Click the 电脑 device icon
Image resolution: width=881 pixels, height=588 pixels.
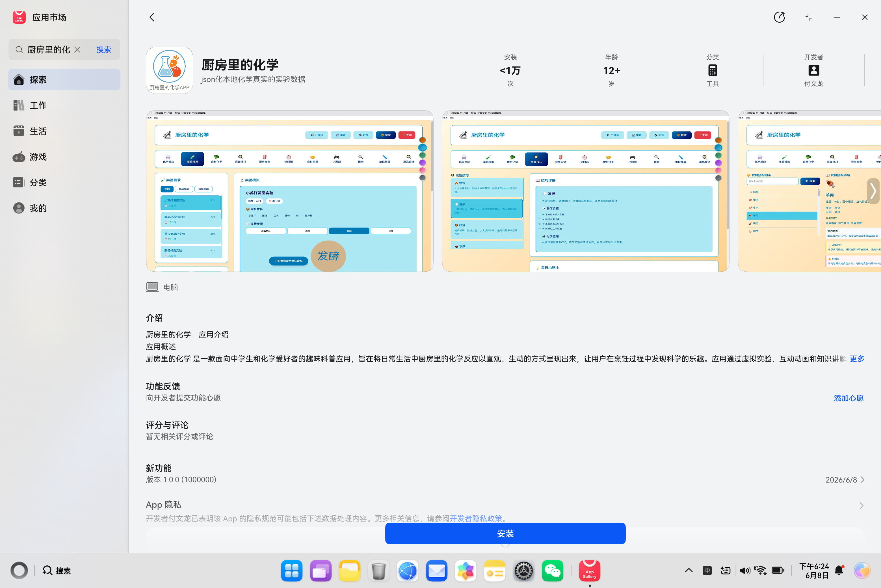coord(152,287)
